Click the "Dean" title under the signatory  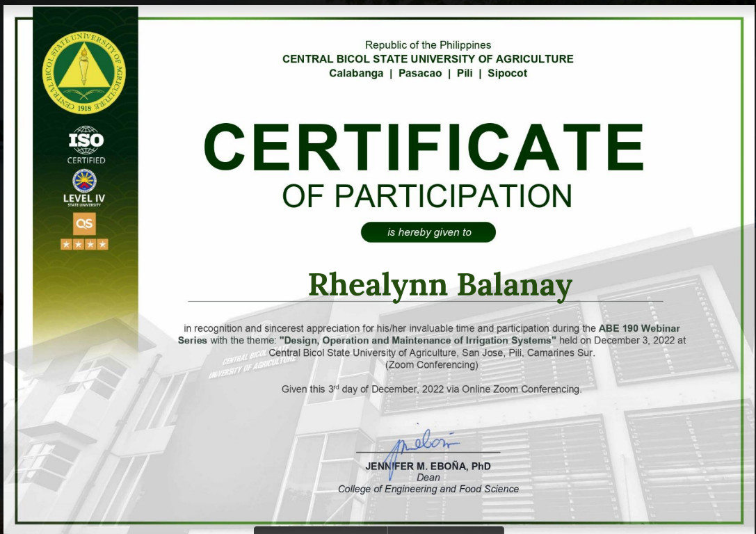pyautogui.click(x=428, y=478)
